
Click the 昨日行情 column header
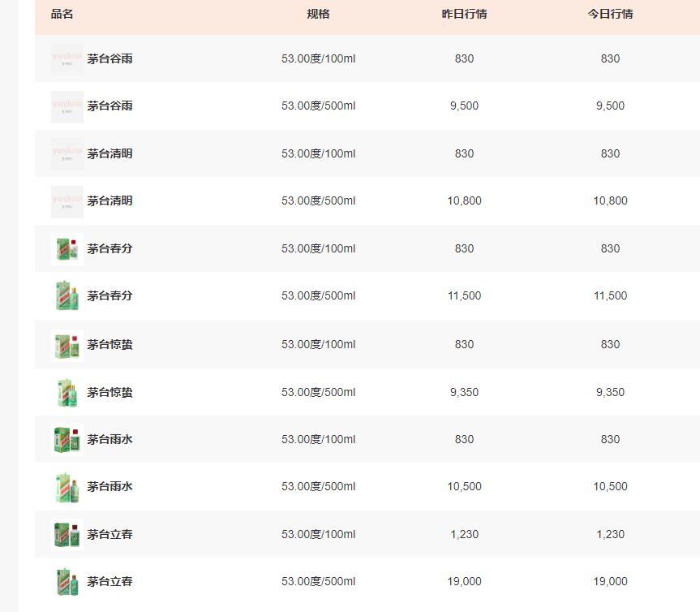[x=464, y=15]
